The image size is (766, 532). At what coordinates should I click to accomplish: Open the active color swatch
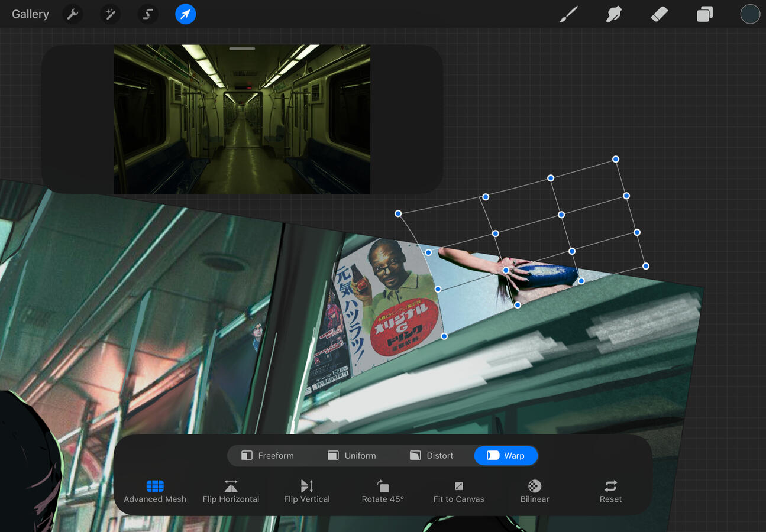(750, 14)
